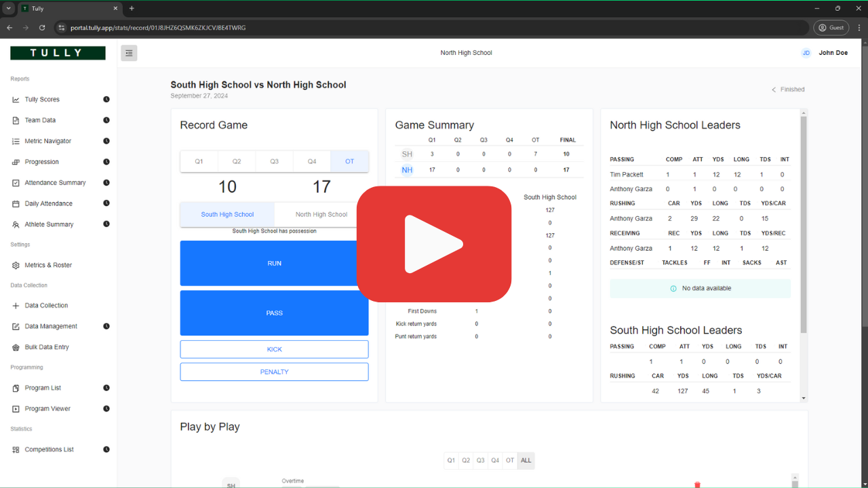
Task: Record a RUN play
Action: pos(274,263)
